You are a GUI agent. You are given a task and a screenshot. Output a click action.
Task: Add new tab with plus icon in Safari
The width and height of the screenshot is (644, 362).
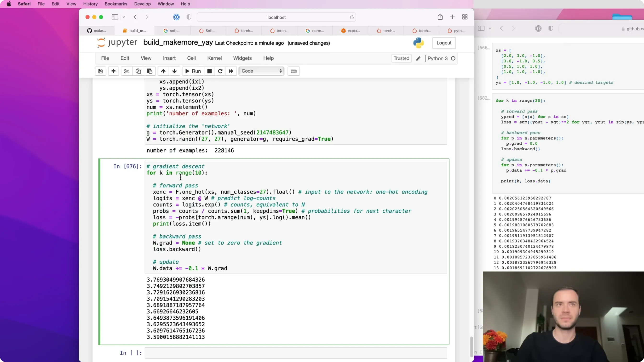[452, 17]
